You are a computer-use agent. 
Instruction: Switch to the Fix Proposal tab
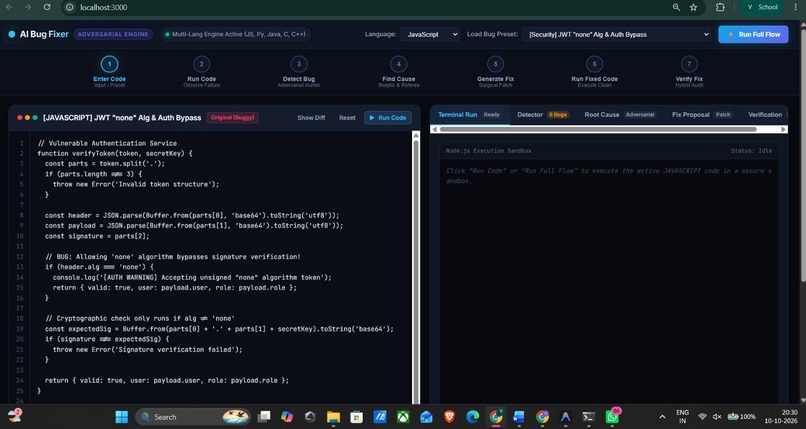point(701,115)
